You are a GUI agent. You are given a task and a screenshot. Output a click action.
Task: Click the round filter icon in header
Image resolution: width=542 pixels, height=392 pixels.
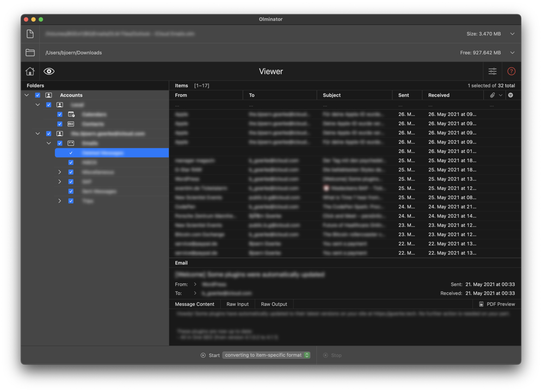510,95
